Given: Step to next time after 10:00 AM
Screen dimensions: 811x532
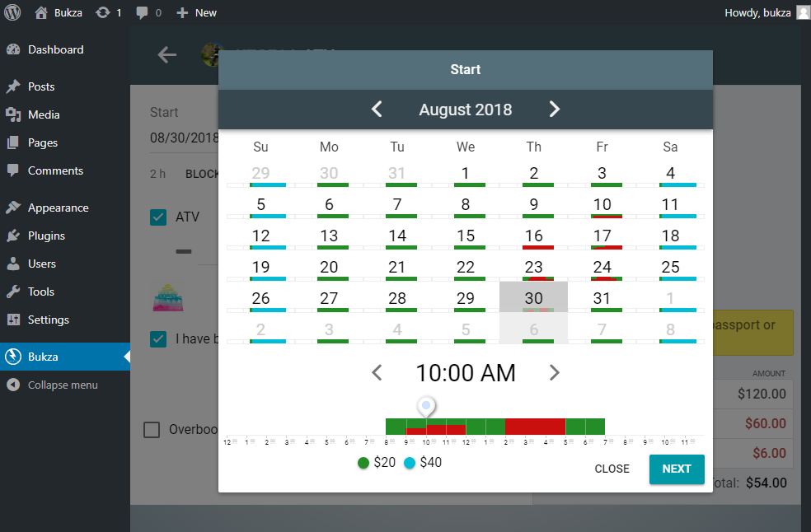Looking at the screenshot, I should click(554, 373).
